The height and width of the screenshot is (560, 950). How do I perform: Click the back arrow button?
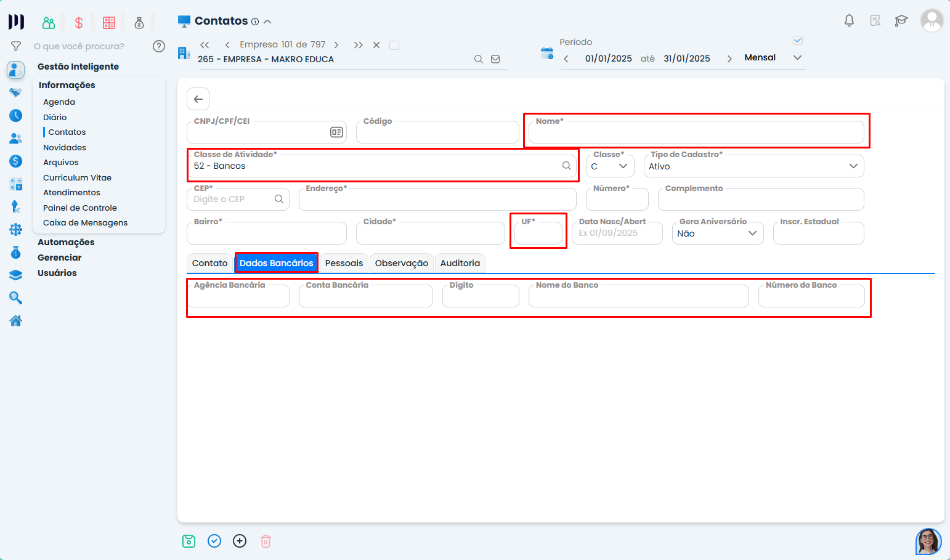coord(198,99)
